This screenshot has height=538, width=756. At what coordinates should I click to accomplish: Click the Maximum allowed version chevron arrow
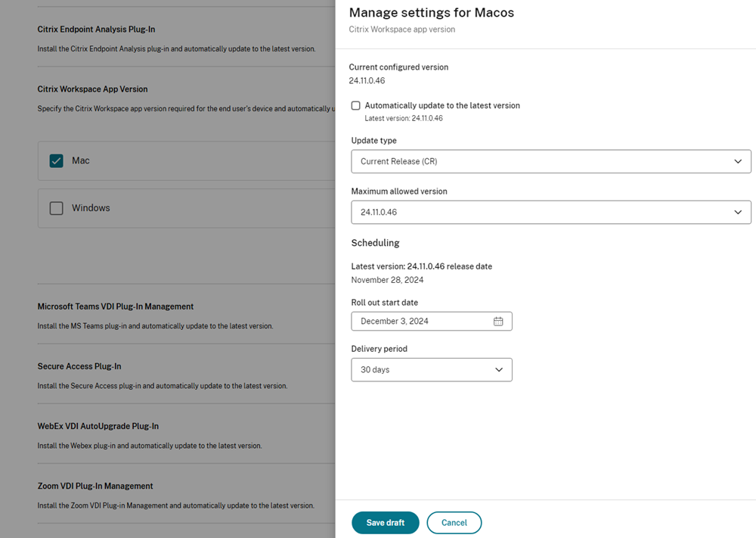(738, 213)
